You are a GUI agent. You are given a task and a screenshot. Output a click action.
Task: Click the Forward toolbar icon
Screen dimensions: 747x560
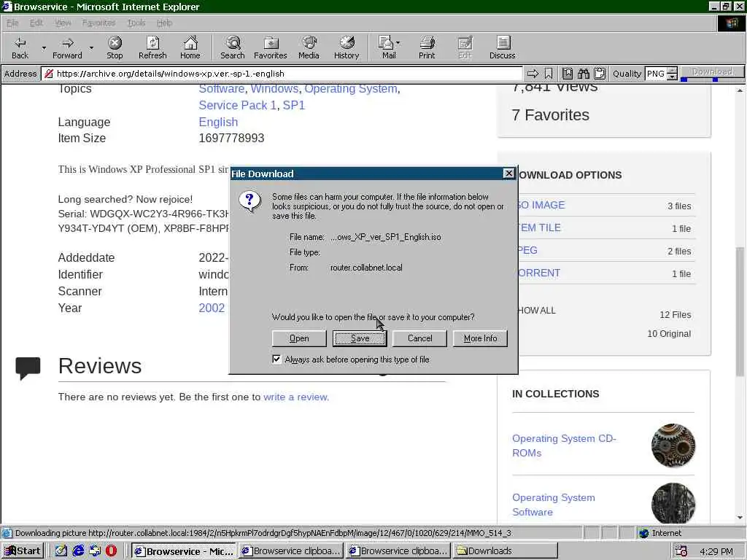[x=67, y=47]
